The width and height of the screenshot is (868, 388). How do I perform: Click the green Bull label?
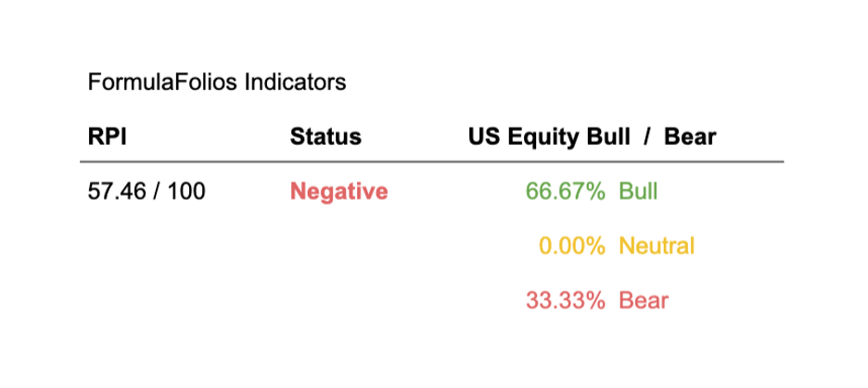[638, 192]
